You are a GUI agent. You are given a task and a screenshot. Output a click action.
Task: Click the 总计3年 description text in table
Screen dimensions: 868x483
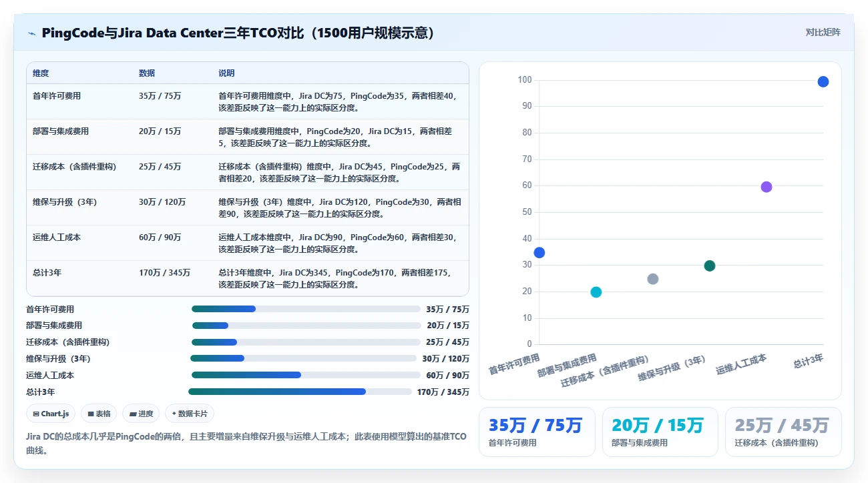pyautogui.click(x=336, y=278)
